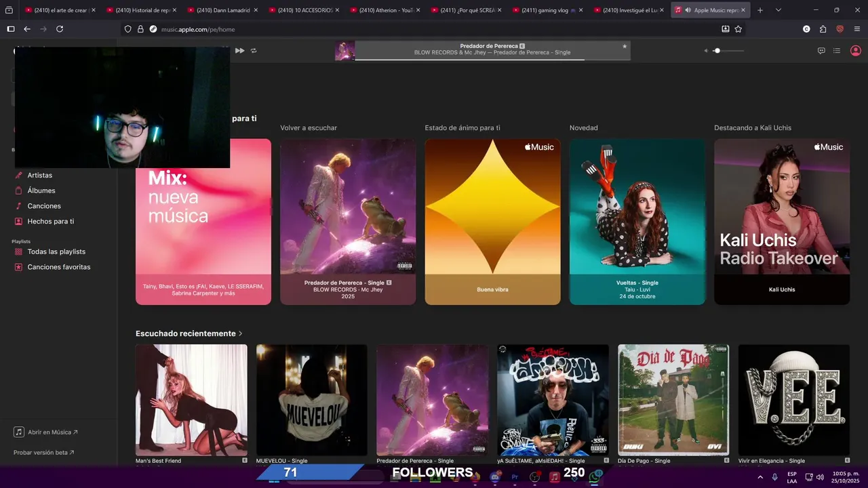Adjust the volume slider knob
This screenshot has height=488, width=868.
tap(717, 51)
